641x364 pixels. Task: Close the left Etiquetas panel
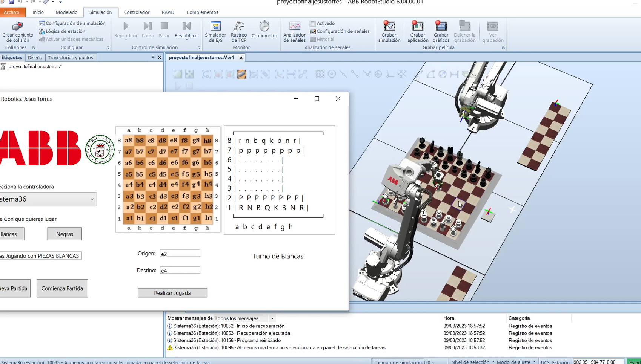point(160,58)
